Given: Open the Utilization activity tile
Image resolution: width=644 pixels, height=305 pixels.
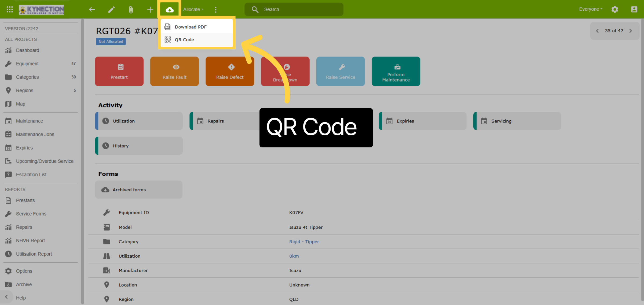Looking at the screenshot, I should (139, 121).
